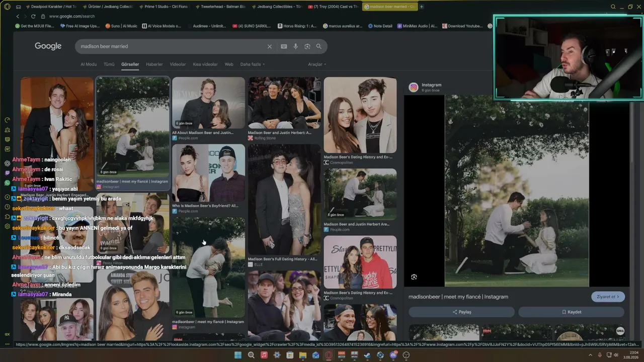Navigate back in the browser
Image resolution: width=644 pixels, height=362 pixels.
coord(18,16)
